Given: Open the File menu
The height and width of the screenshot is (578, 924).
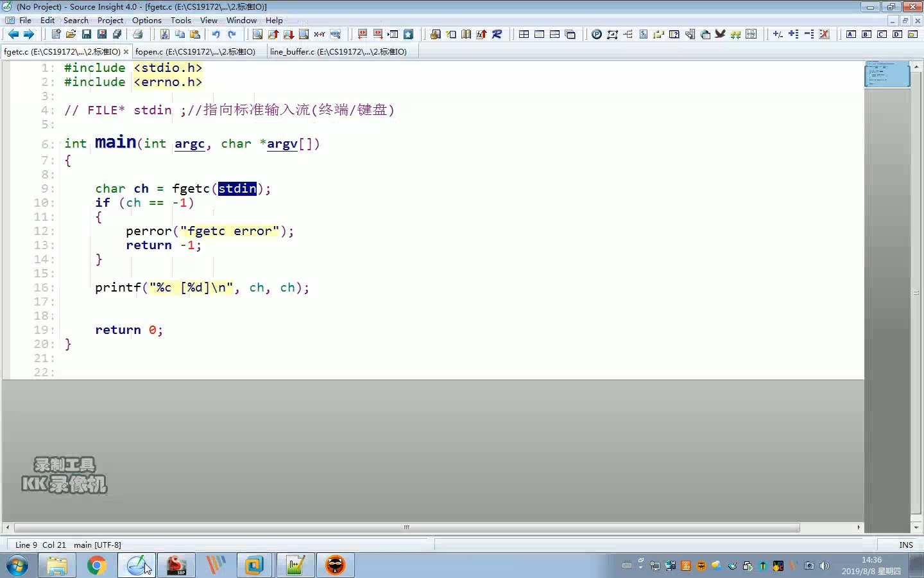Looking at the screenshot, I should pyautogui.click(x=26, y=21).
